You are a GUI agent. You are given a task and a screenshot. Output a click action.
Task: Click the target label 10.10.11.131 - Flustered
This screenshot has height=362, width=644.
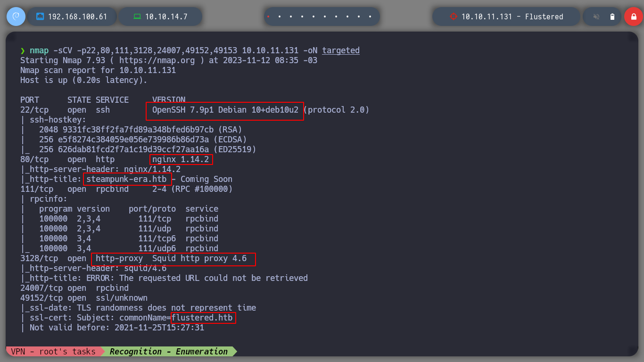coord(512,16)
